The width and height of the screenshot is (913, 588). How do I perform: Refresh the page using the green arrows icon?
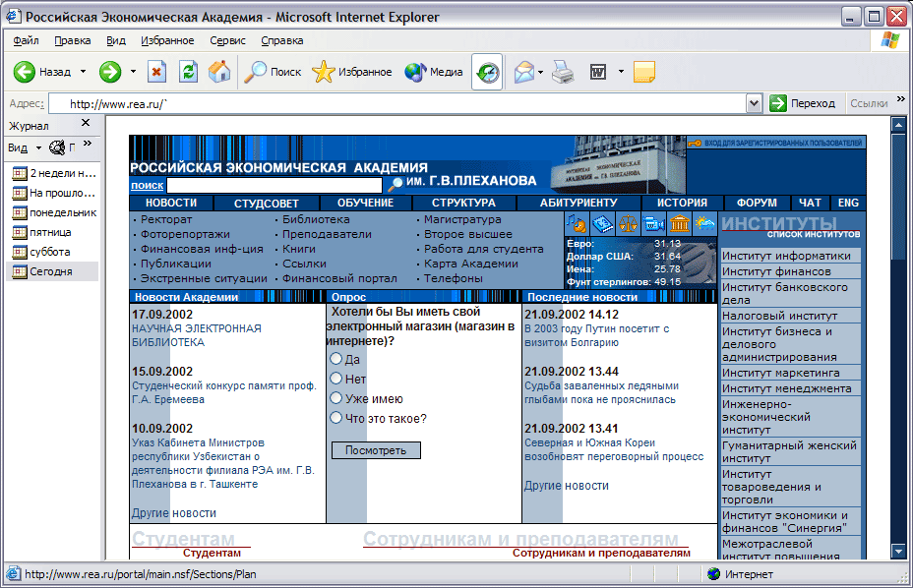pos(188,72)
